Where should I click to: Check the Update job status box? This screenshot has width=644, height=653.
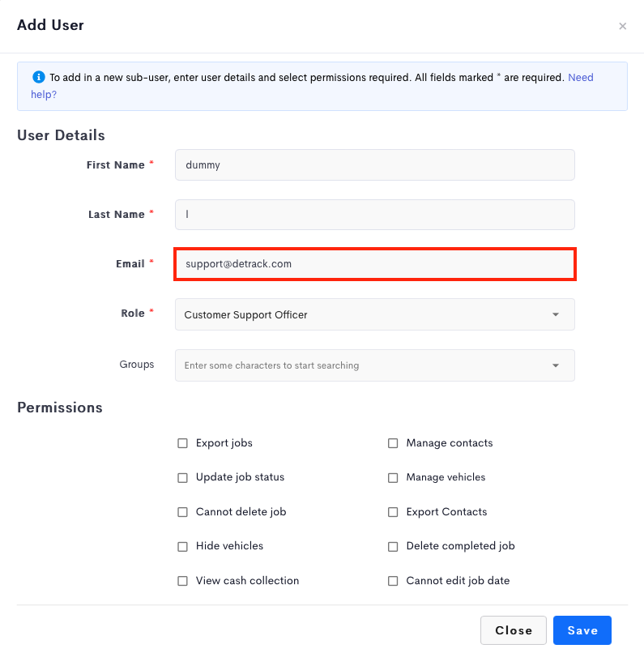[x=183, y=478]
